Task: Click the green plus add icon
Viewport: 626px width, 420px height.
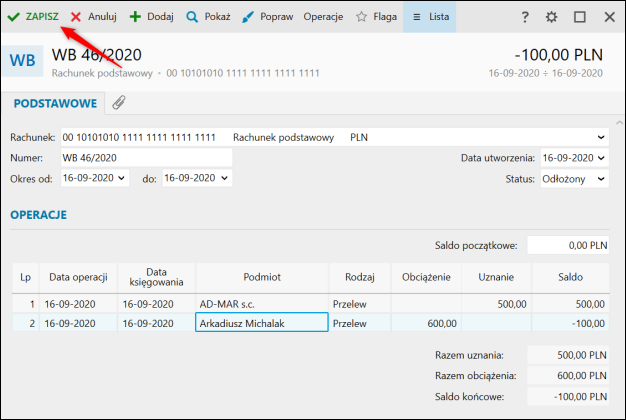Action: point(135,17)
